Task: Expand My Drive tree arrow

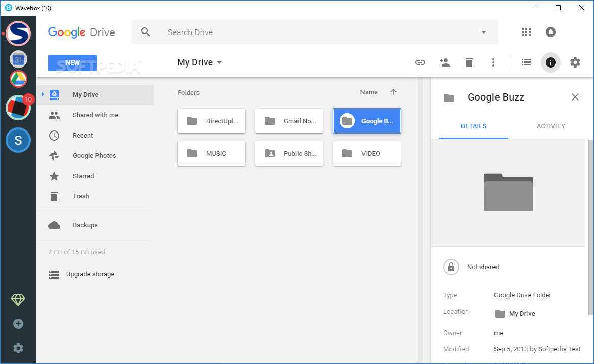Action: click(43, 94)
